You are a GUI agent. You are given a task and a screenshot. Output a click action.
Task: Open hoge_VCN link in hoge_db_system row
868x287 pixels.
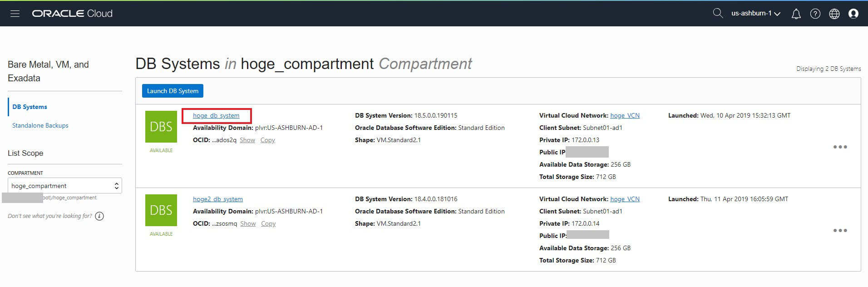click(625, 115)
